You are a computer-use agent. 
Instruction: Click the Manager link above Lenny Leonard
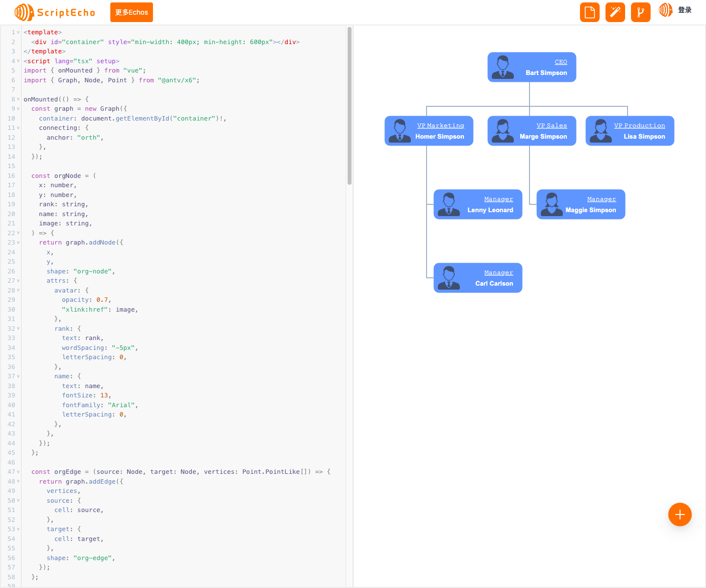[499, 199]
